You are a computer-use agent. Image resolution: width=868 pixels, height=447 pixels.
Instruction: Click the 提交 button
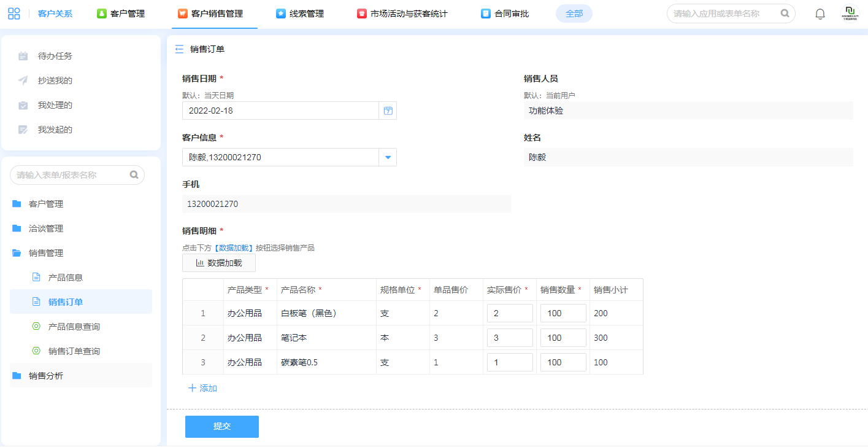[221, 427]
